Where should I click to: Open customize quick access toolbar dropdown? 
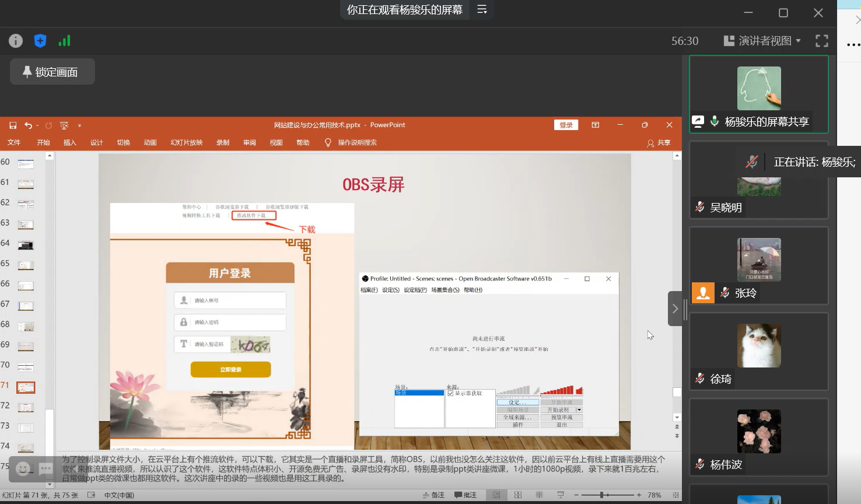point(79,125)
